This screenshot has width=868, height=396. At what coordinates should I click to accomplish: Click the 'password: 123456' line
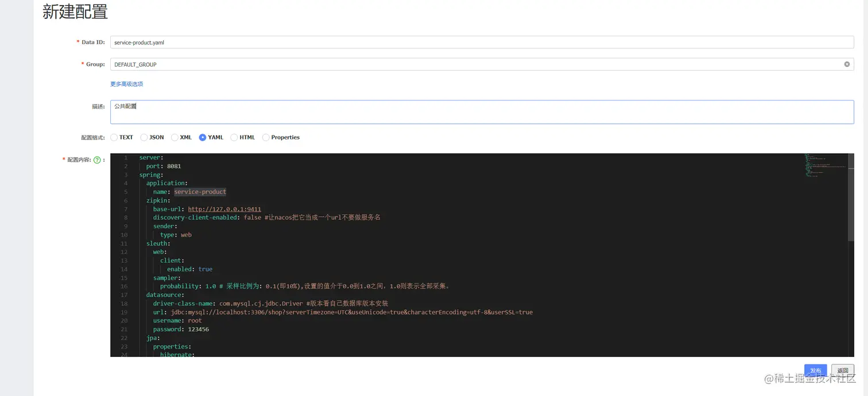pyautogui.click(x=181, y=329)
